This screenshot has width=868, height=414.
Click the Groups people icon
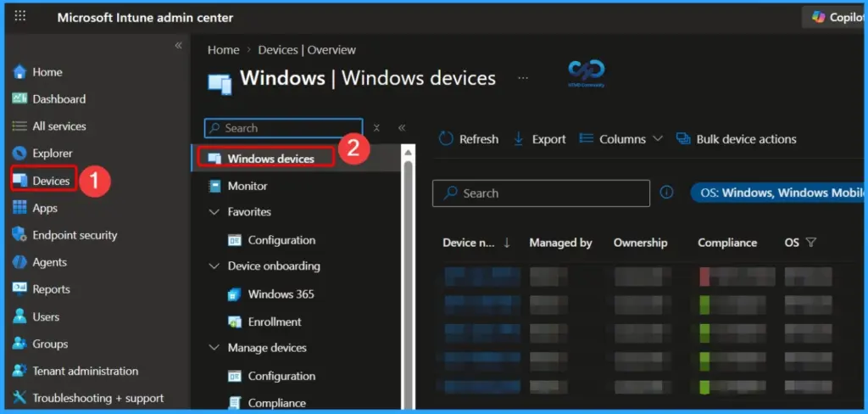(x=19, y=344)
